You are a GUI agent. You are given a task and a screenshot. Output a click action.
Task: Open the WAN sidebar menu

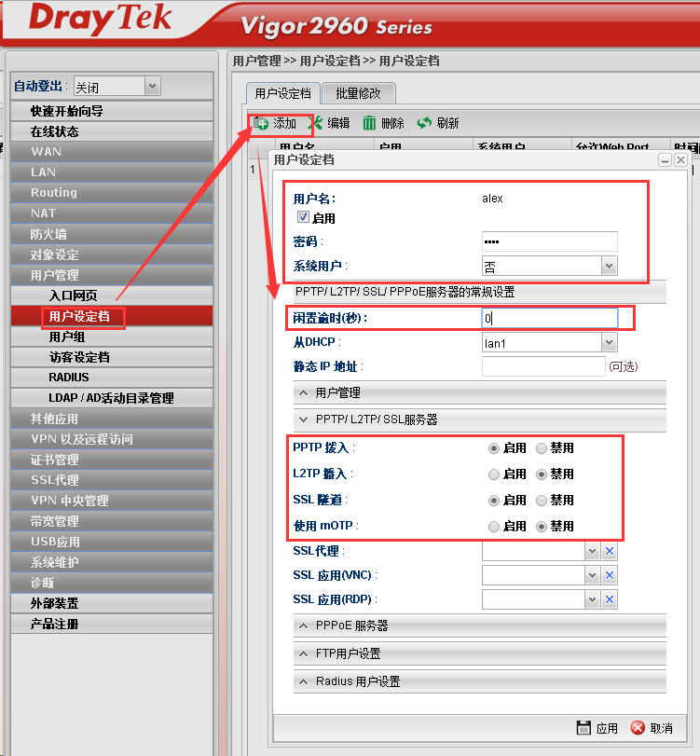[x=112, y=152]
